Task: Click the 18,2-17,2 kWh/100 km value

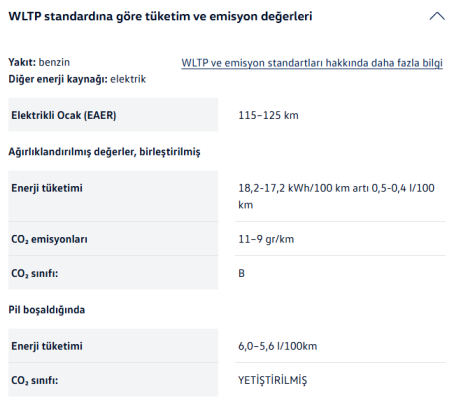Action: click(336, 196)
